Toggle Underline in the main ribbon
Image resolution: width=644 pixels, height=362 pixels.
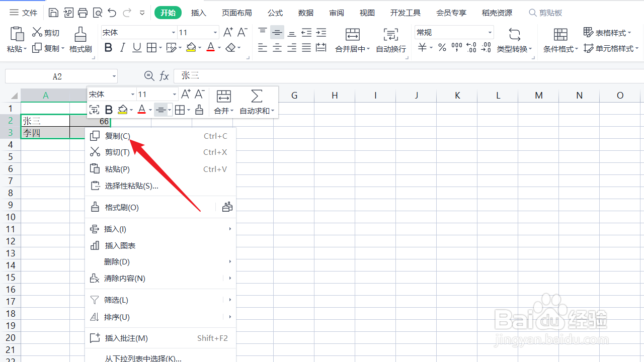tap(137, 48)
